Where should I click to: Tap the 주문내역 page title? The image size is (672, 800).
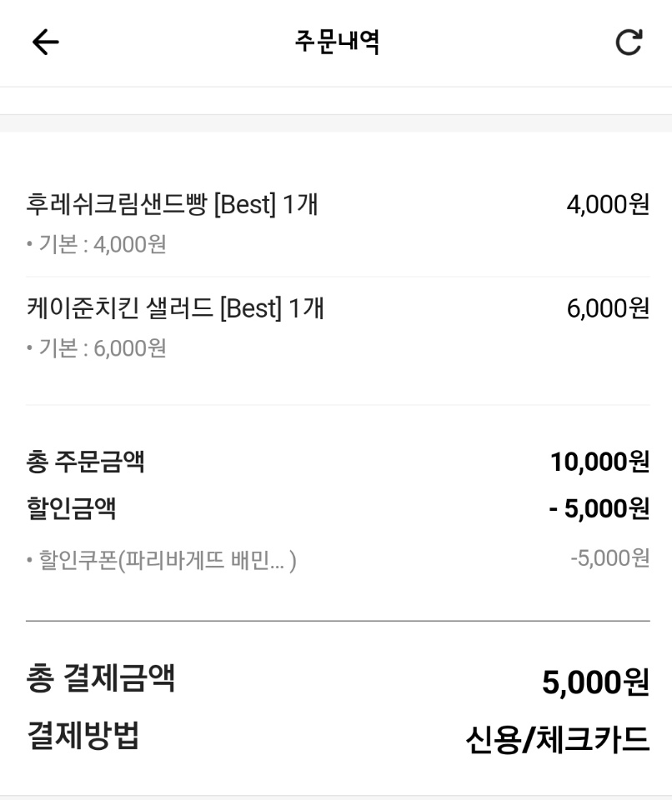337,42
